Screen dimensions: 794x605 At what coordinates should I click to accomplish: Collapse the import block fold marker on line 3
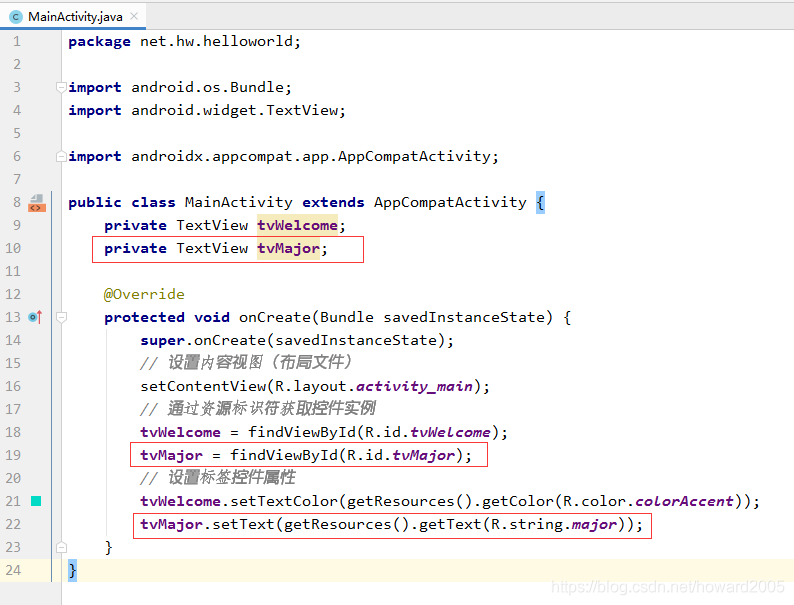pyautogui.click(x=61, y=87)
